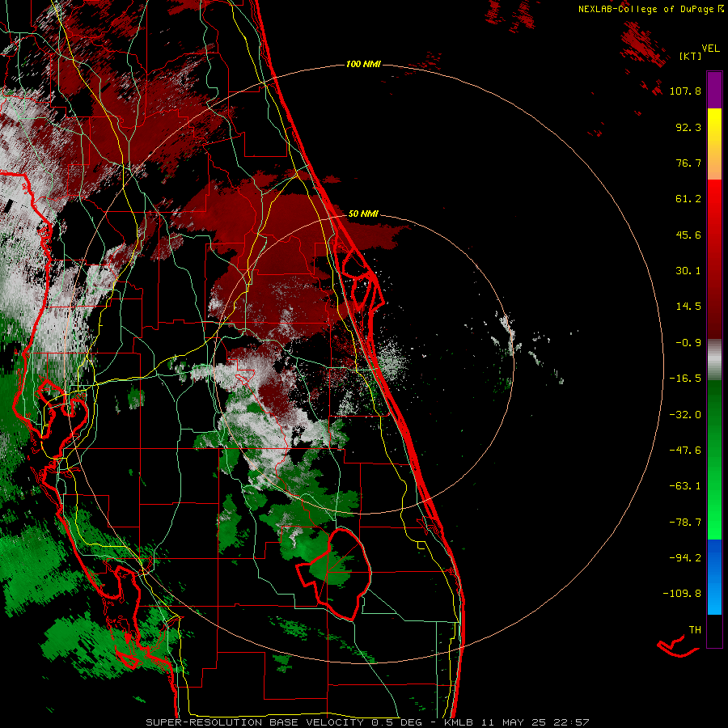Click the 100 NMI range ring label
Image resolution: width=728 pixels, height=728 pixels.
pyautogui.click(x=363, y=64)
